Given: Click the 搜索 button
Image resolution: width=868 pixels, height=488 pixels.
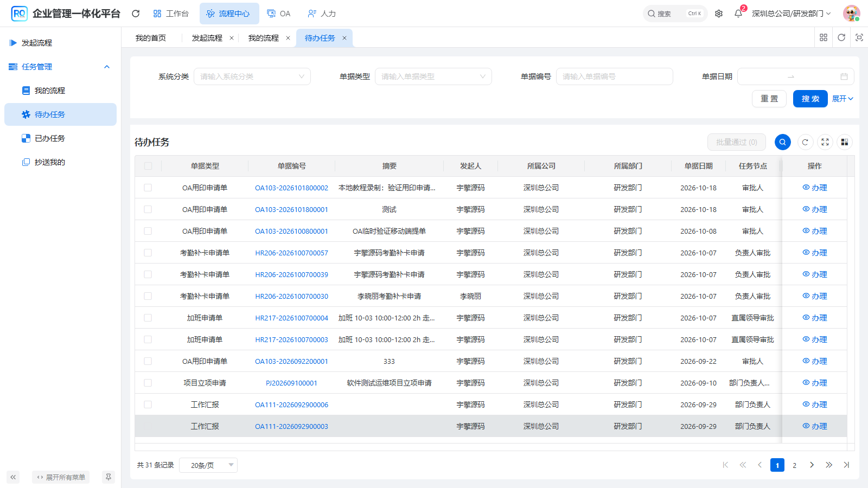Looking at the screenshot, I should (810, 99).
